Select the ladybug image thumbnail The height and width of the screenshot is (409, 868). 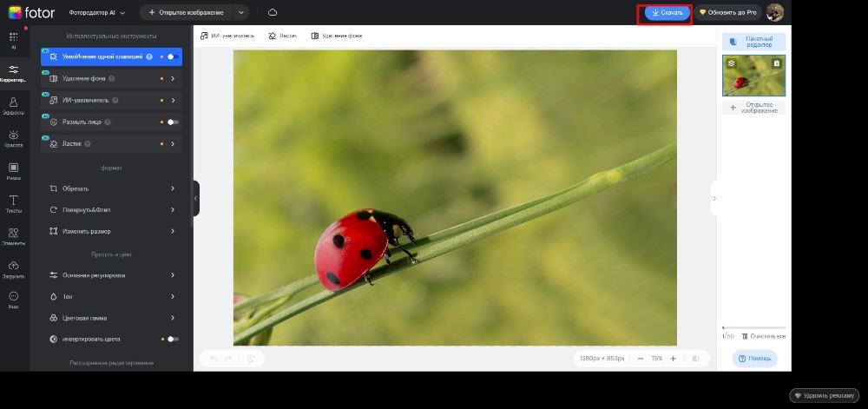pos(752,78)
